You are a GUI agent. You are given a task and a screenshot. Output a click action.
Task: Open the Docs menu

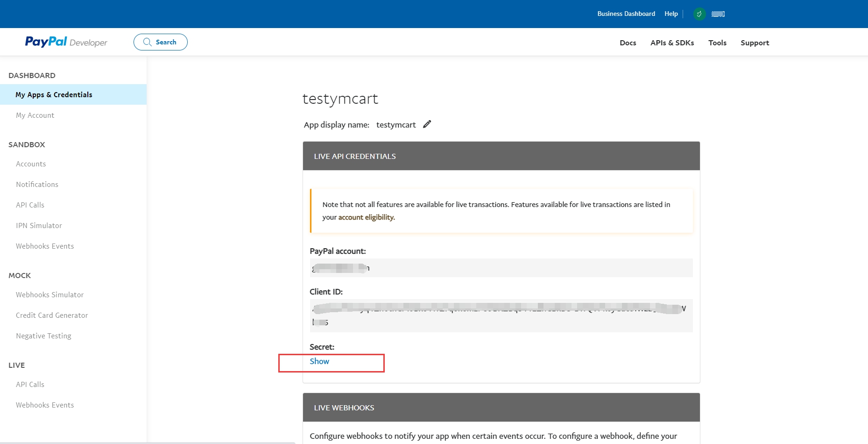tap(628, 43)
